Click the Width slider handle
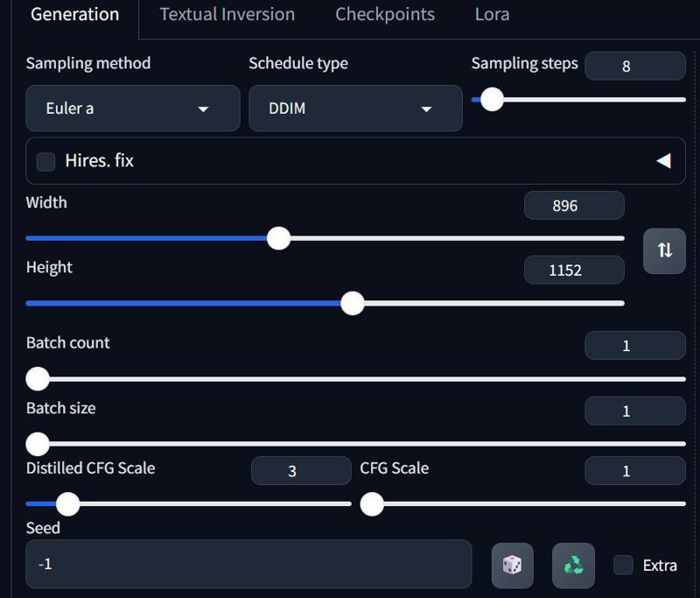 pos(278,238)
